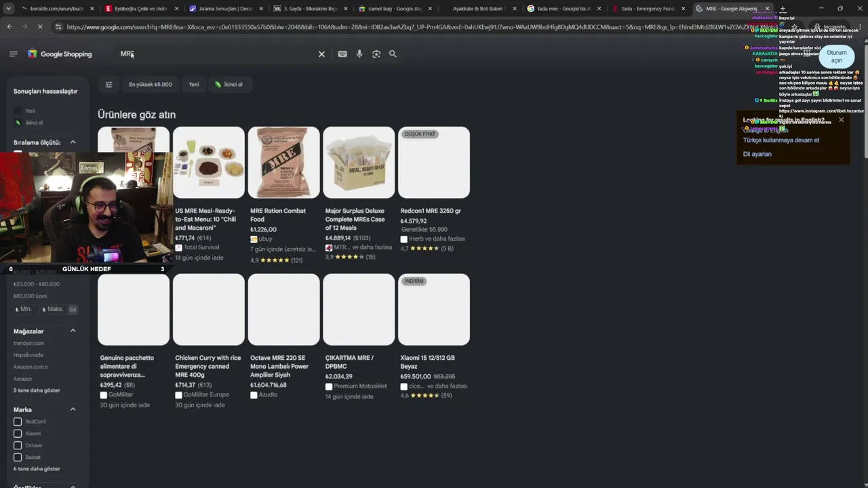Submit search with the magnifier icon
The height and width of the screenshot is (488, 868).
[x=393, y=54]
